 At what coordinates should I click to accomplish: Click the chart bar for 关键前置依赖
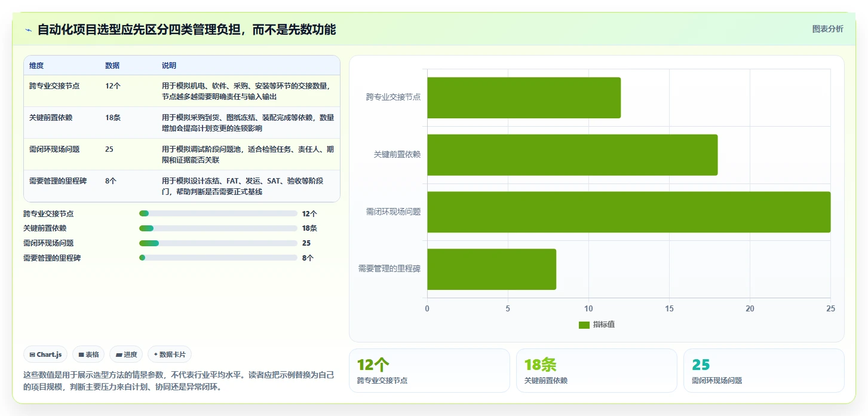(572, 155)
